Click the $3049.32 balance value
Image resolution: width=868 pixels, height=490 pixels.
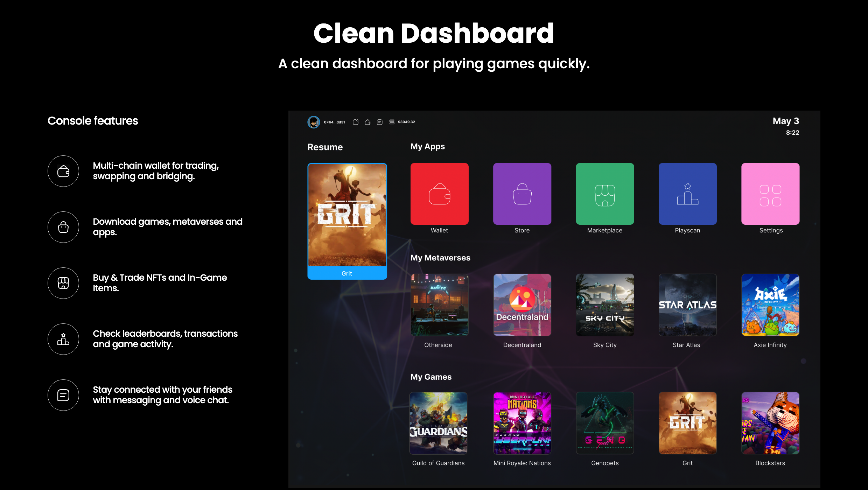(x=406, y=122)
